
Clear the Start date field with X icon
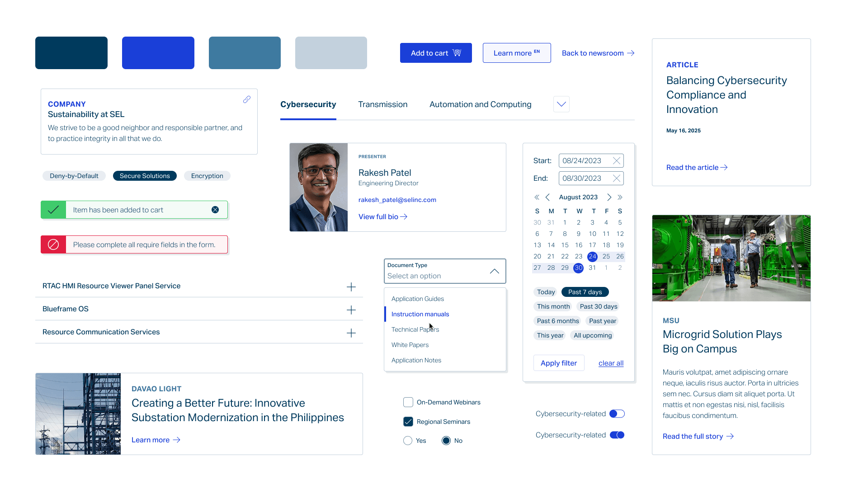[616, 161]
